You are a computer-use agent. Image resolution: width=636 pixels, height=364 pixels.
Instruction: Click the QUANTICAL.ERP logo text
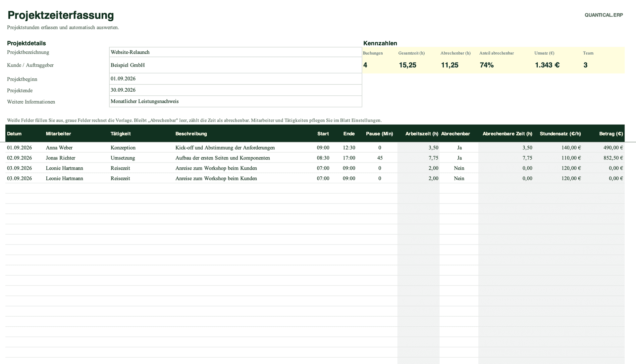coord(604,15)
